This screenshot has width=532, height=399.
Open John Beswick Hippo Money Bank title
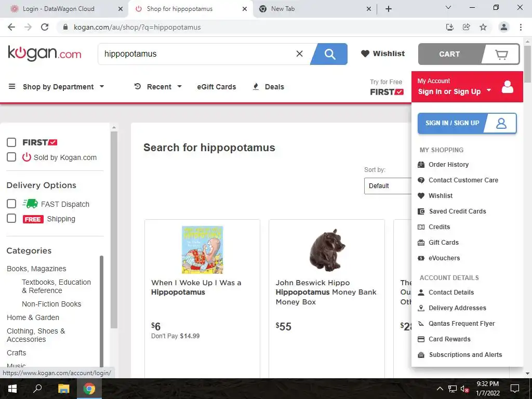326,292
